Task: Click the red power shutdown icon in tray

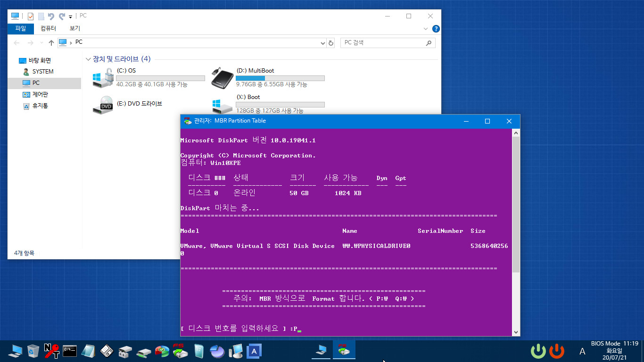Action: pos(557,351)
